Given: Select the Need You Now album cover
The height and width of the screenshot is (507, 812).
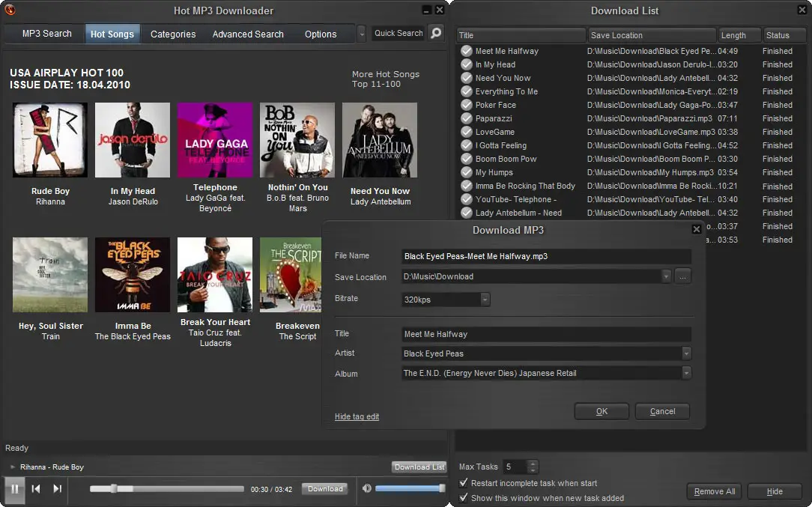Looking at the screenshot, I should (380, 140).
